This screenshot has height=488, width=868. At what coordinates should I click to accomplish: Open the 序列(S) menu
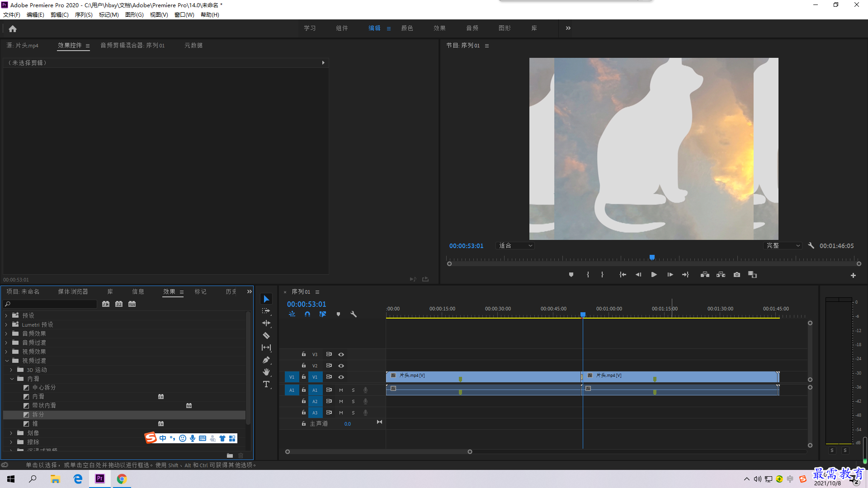click(x=84, y=15)
